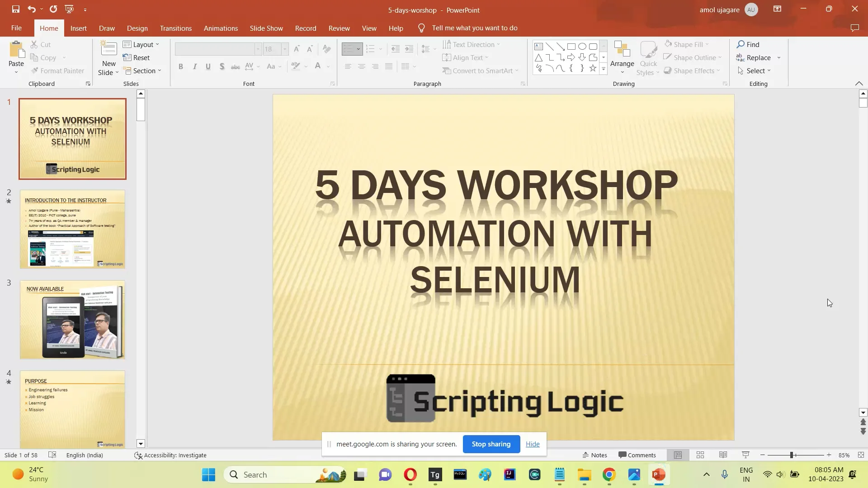Viewport: 868px width, 488px height.
Task: Insert an oval from the shapes gallery
Action: coord(582,46)
